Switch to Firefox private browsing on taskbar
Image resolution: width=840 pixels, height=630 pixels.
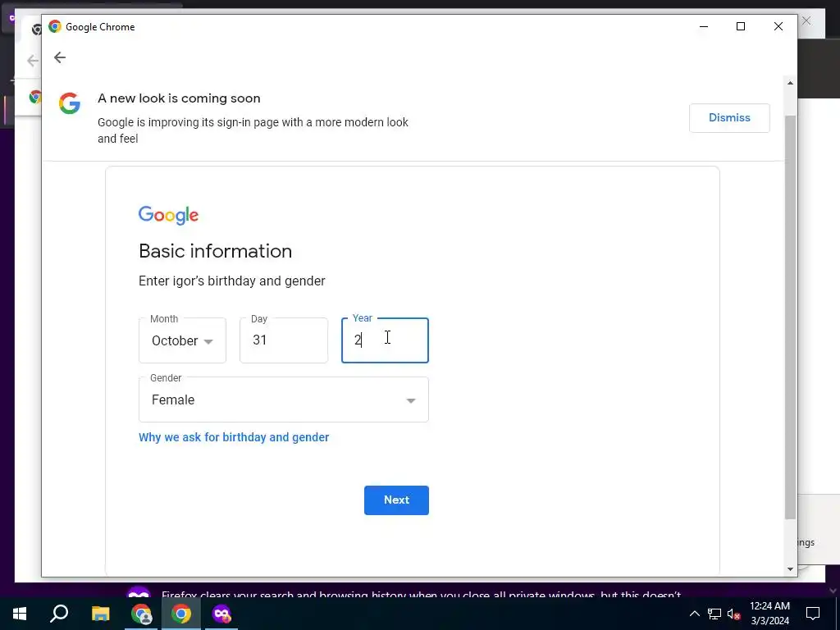[221, 614]
